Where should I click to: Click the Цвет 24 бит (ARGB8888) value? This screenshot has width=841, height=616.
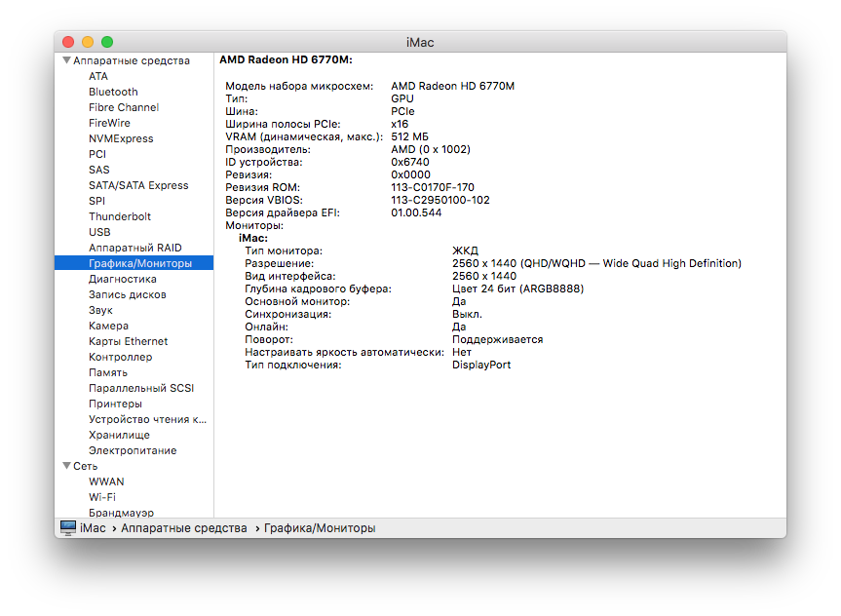(517, 289)
